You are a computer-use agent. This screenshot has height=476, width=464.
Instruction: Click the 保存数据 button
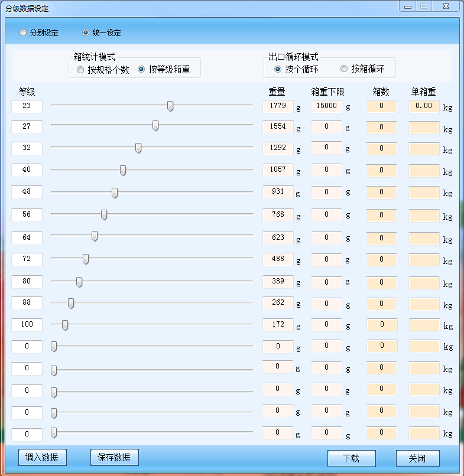114,457
